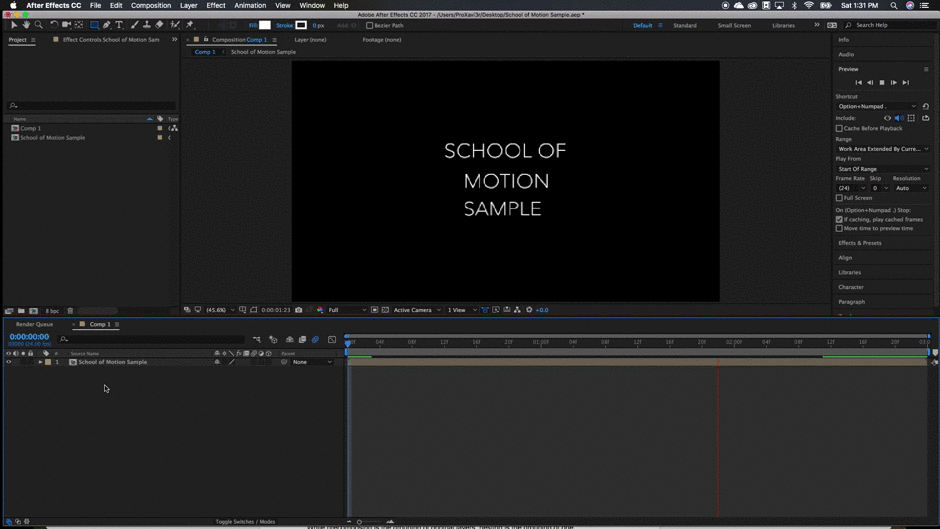Click the stop button in Preview panel
The height and width of the screenshot is (529, 940).
point(882,83)
